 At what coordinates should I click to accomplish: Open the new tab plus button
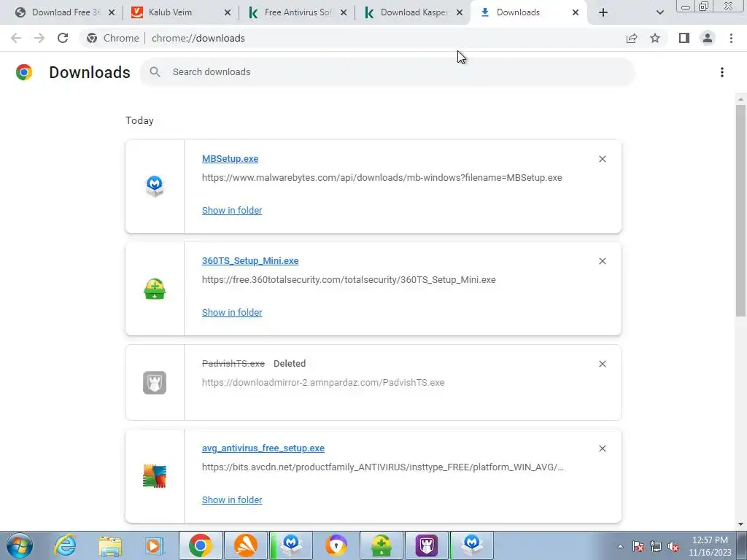pyautogui.click(x=603, y=12)
